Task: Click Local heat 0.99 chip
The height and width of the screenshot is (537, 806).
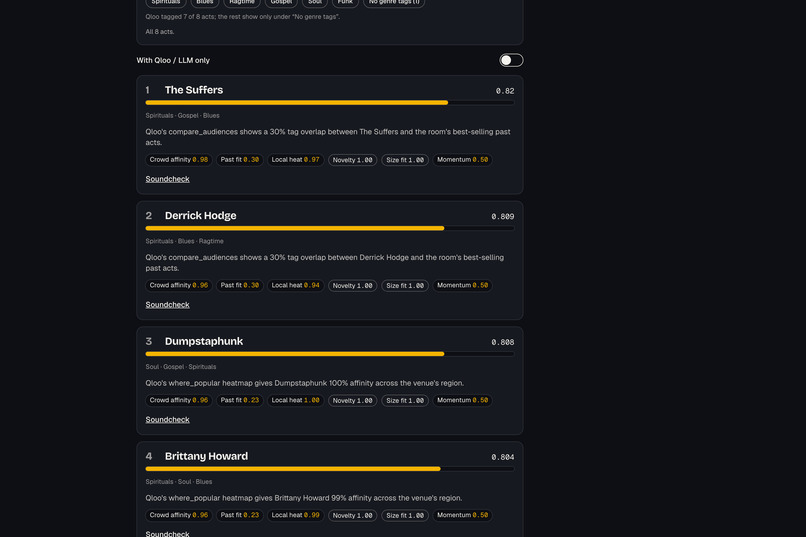Action: tap(296, 515)
